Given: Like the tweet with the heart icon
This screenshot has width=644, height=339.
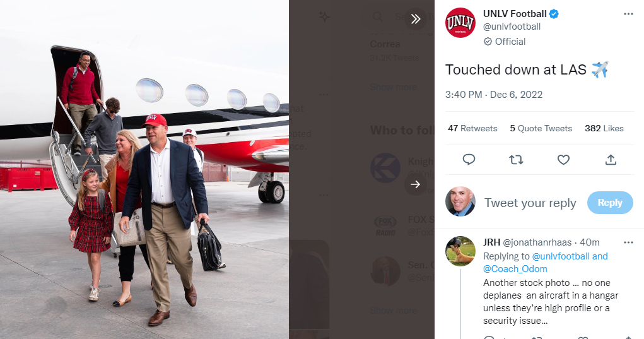Looking at the screenshot, I should coord(563,160).
